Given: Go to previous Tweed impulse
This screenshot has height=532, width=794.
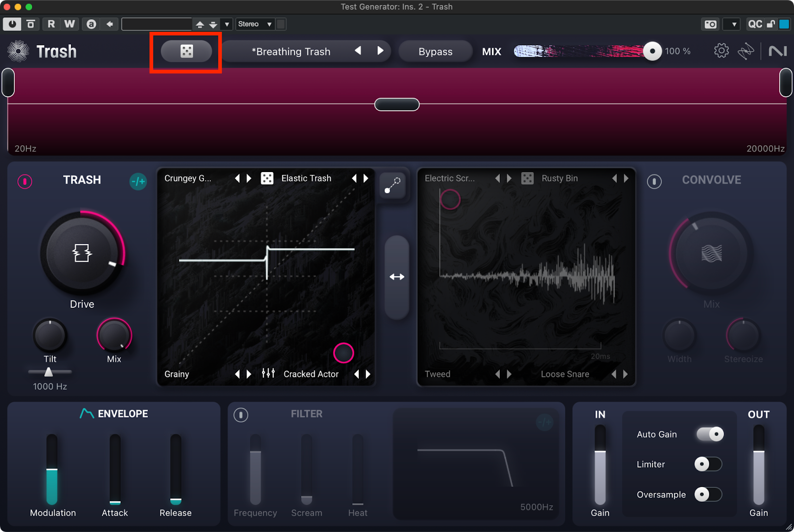Looking at the screenshot, I should click(497, 374).
